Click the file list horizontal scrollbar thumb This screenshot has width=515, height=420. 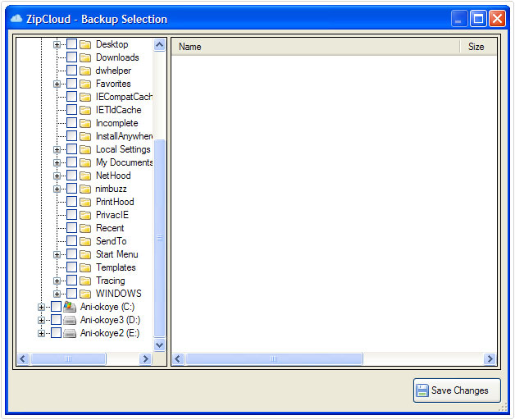(274, 358)
